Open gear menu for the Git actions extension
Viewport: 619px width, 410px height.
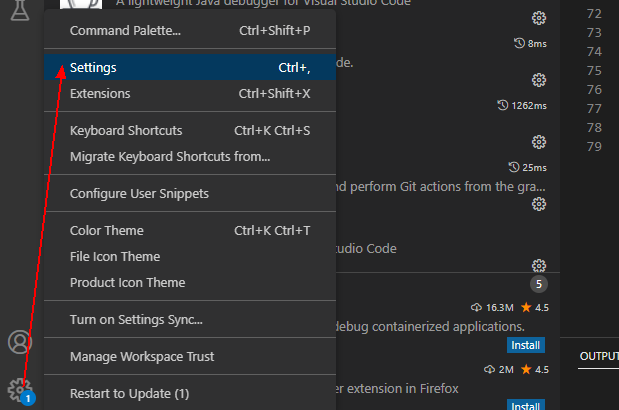coord(539,204)
